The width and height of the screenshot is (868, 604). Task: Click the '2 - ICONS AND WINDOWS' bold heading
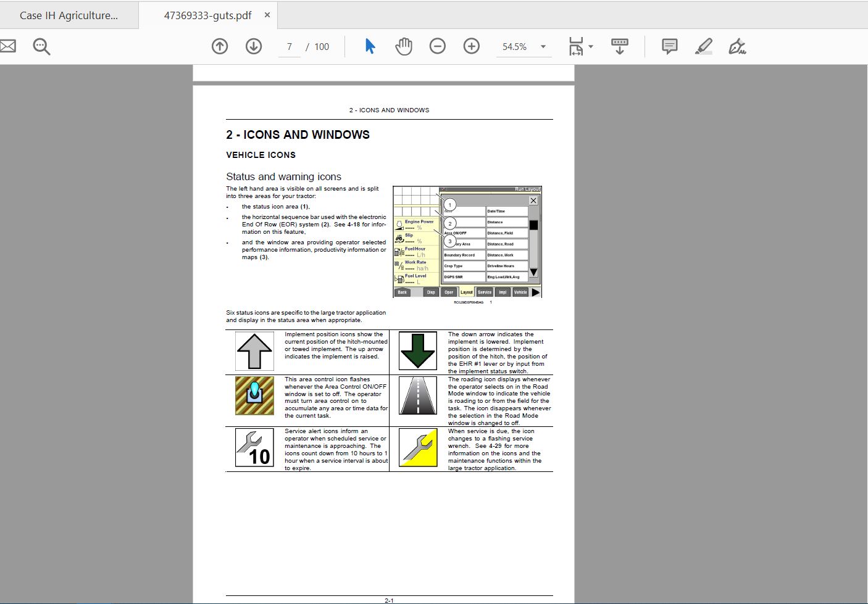[298, 134]
